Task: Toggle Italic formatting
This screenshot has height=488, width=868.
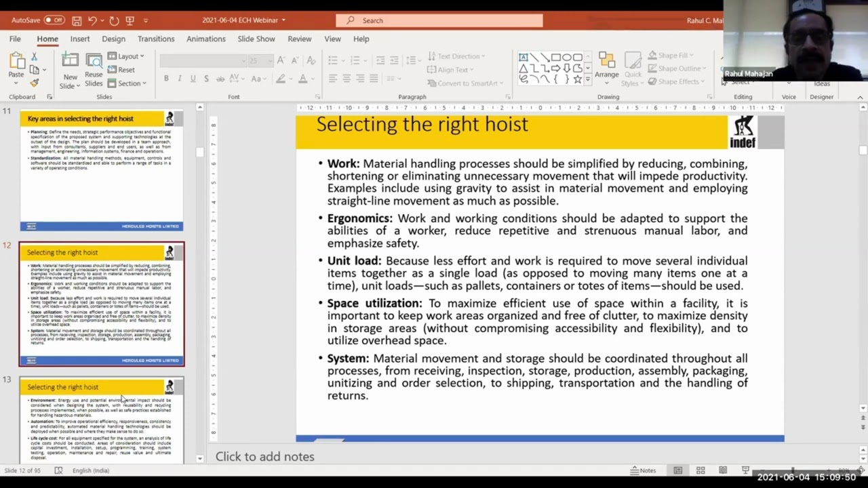Action: 180,79
